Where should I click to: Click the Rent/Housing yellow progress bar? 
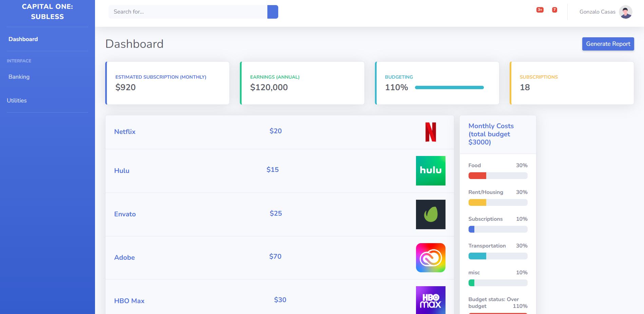tap(497, 202)
